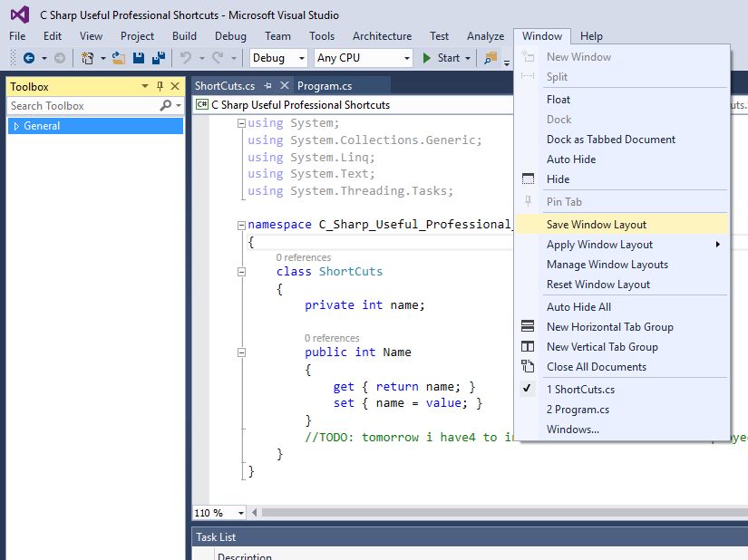Click the Toolbox search magnifier icon
The height and width of the screenshot is (560, 748).
(166, 106)
